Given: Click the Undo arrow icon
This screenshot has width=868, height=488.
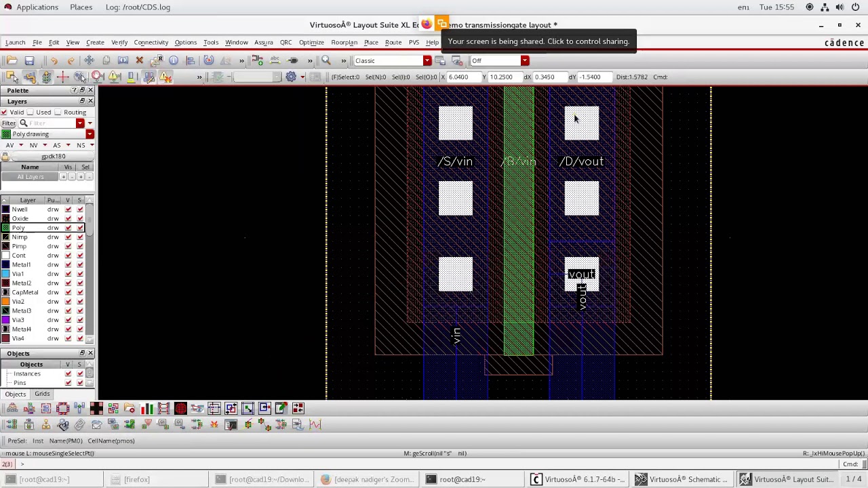Looking at the screenshot, I should click(54, 60).
